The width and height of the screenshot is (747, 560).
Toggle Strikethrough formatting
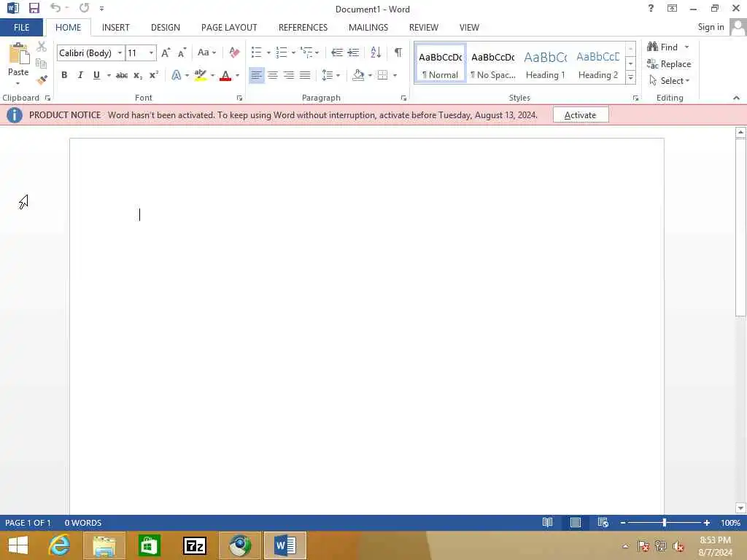[x=122, y=75]
